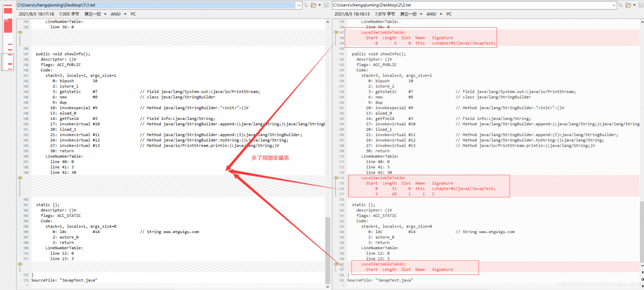
Task: Click left pane timestamp 2021/8/5 18:17:18
Action: [x=36, y=14]
